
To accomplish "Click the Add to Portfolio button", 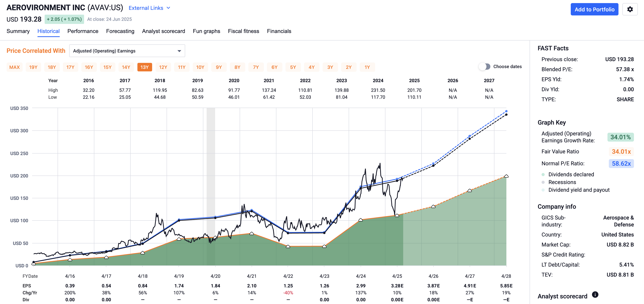I will (x=595, y=9).
